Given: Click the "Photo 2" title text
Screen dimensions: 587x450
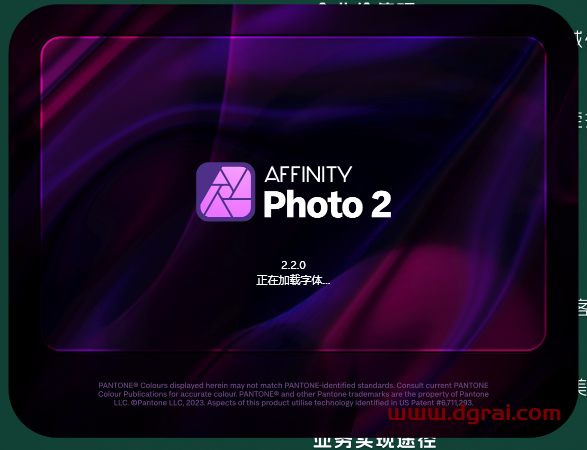Looking at the screenshot, I should tap(328, 204).
